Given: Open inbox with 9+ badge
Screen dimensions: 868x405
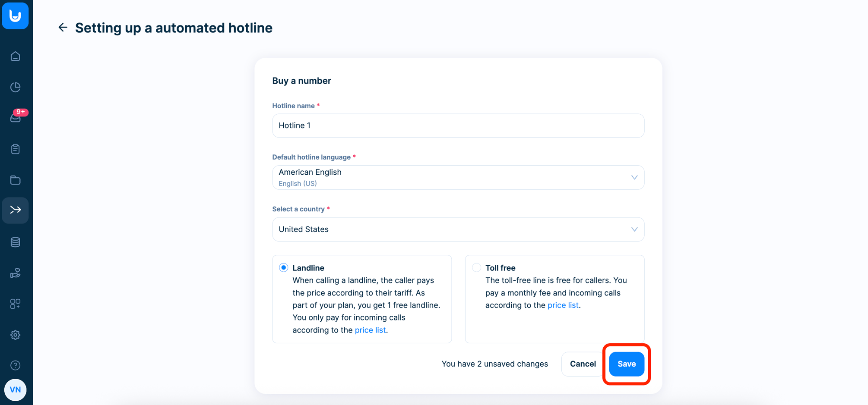Looking at the screenshot, I should pos(15,117).
